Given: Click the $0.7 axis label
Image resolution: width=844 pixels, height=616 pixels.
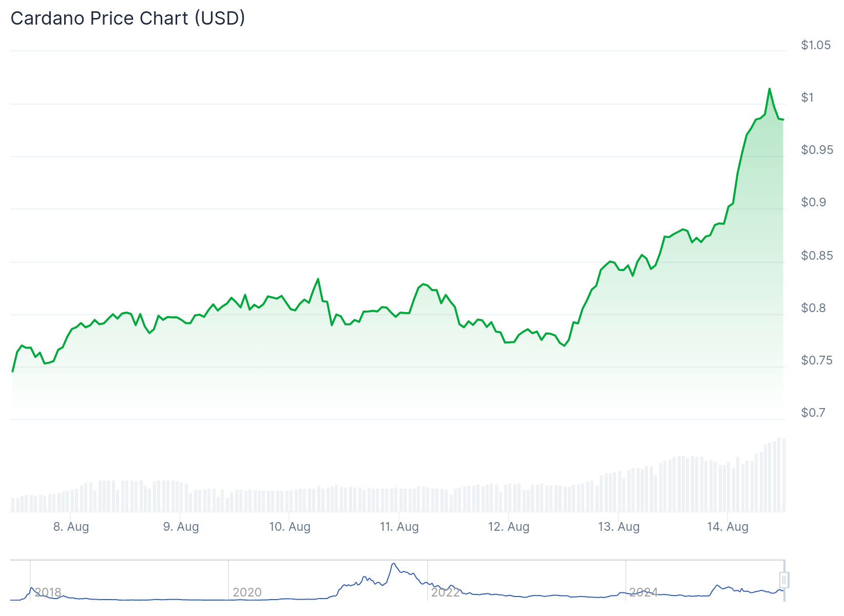Looking at the screenshot, I should click(814, 412).
